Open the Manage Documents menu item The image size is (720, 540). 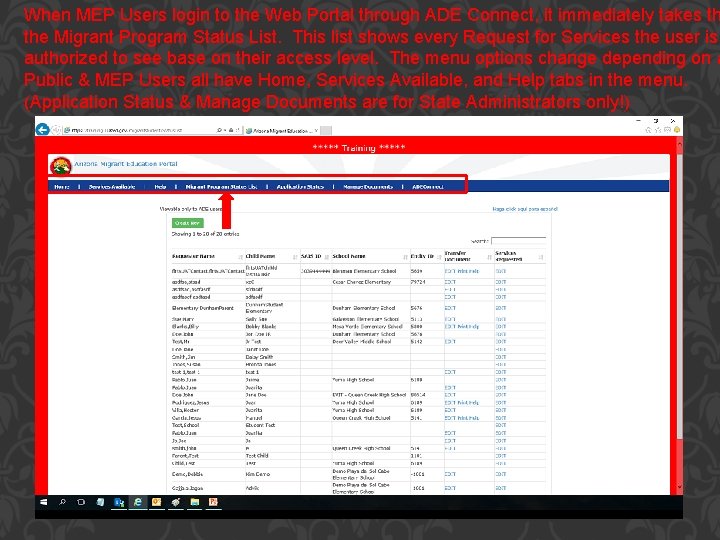[368, 187]
